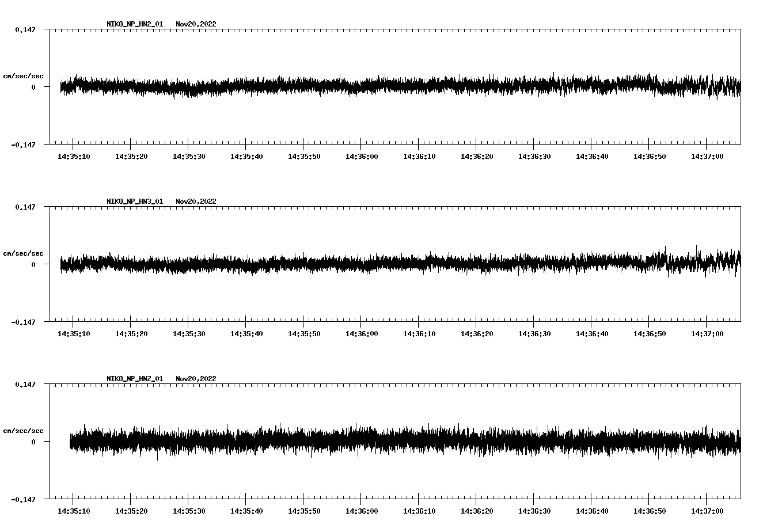Click the HN2 zero baseline label

tap(33, 88)
